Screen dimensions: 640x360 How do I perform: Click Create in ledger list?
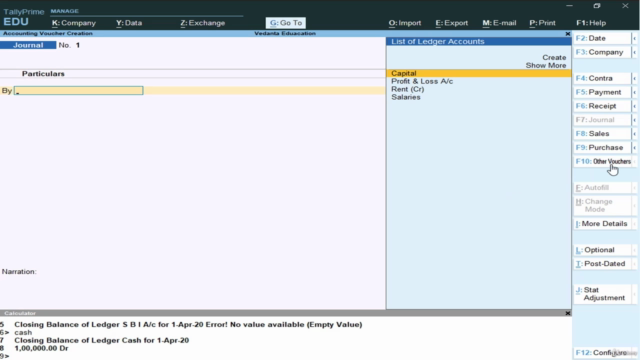(x=554, y=58)
